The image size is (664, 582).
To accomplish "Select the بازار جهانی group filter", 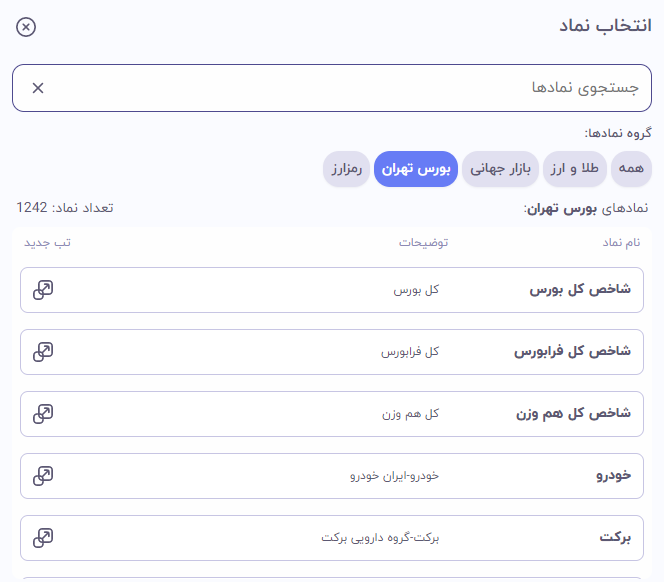I will 500,169.
